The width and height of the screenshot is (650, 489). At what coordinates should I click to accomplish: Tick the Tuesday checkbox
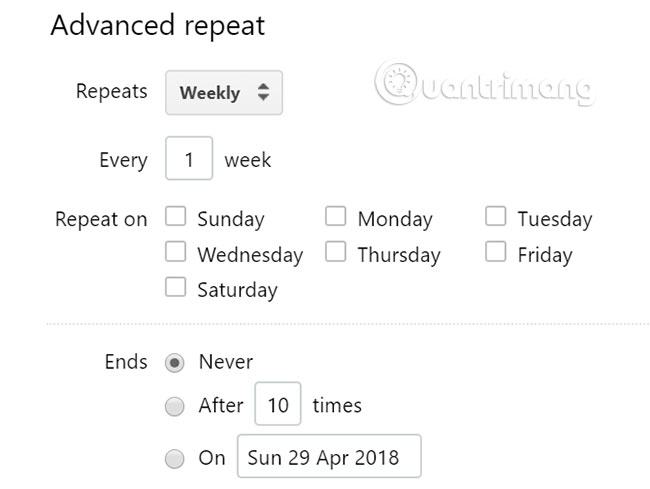coord(496,217)
